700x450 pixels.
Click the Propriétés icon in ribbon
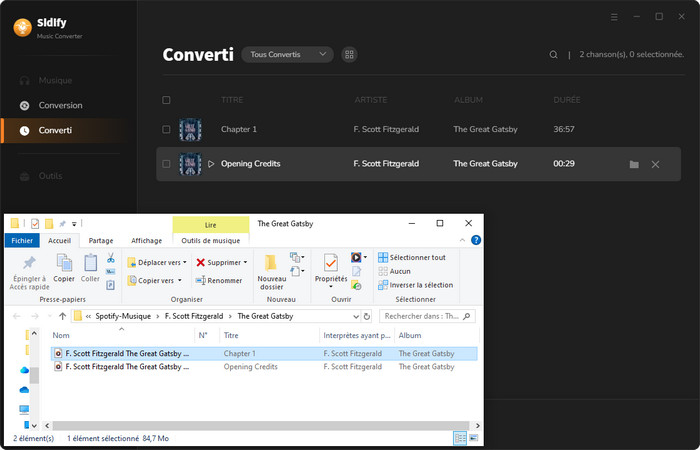coord(330,264)
